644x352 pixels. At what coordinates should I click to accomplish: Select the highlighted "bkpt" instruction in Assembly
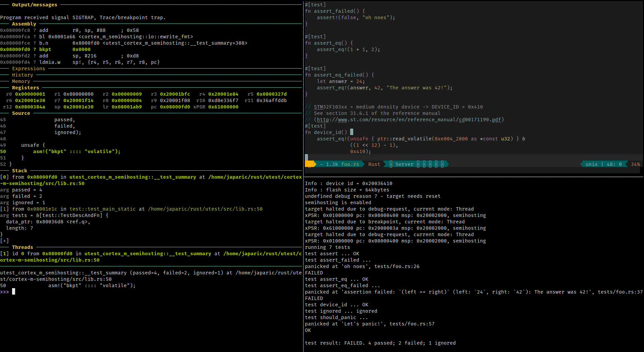45,49
